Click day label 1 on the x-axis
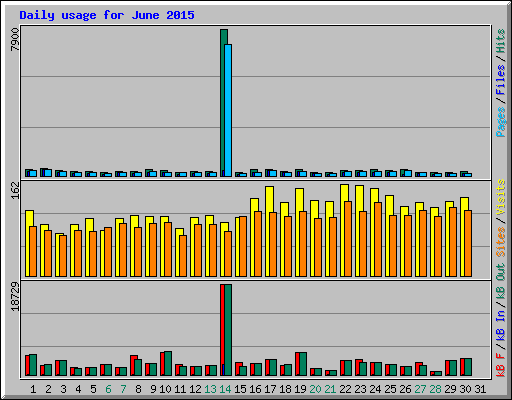Screen dimensions: 512x400 (x=33, y=389)
